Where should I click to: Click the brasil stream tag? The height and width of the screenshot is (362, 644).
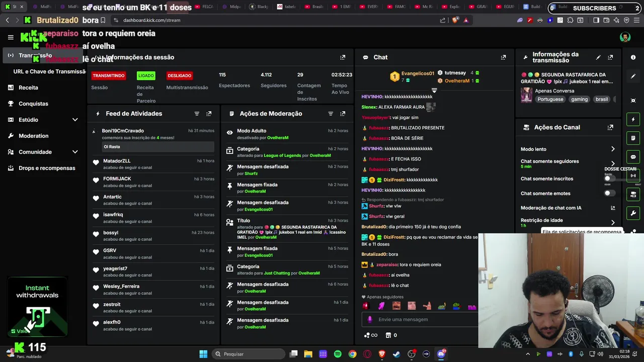(602, 99)
